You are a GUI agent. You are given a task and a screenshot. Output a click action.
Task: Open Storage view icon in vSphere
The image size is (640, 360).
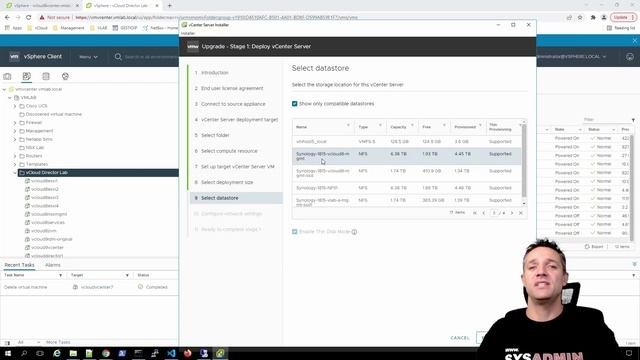point(46,76)
